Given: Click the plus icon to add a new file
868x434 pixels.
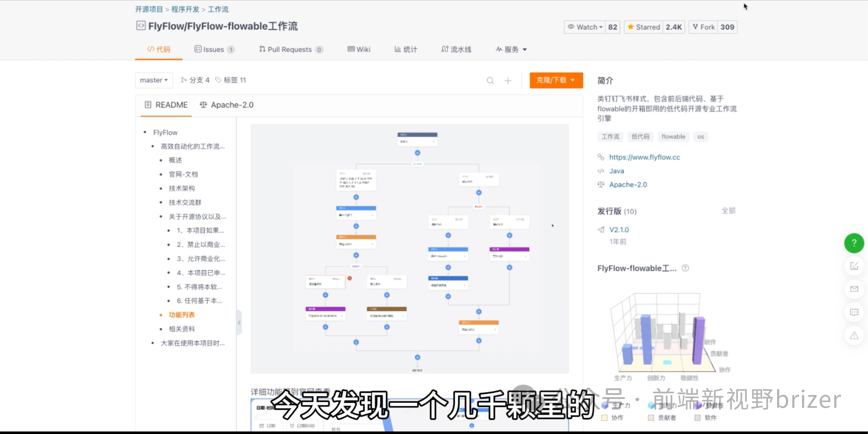Looking at the screenshot, I should tap(508, 80).
